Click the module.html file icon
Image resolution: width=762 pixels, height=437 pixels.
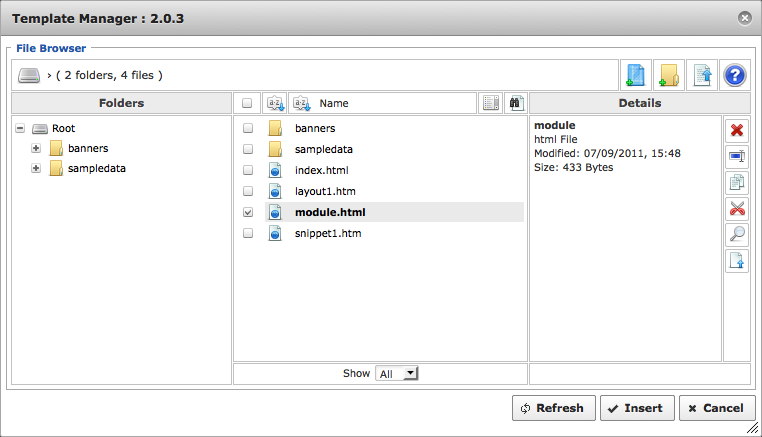[x=275, y=212]
